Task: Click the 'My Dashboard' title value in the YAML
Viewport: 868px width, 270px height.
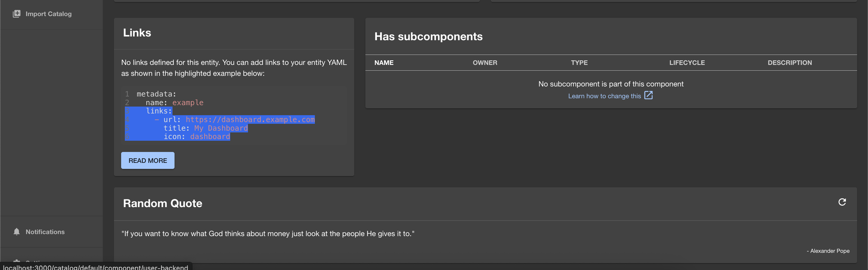Action: pyautogui.click(x=221, y=128)
